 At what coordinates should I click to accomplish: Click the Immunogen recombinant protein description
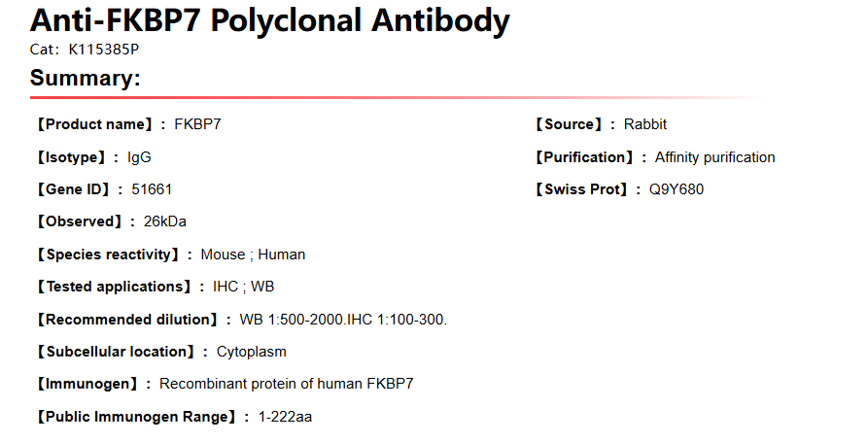click(286, 384)
